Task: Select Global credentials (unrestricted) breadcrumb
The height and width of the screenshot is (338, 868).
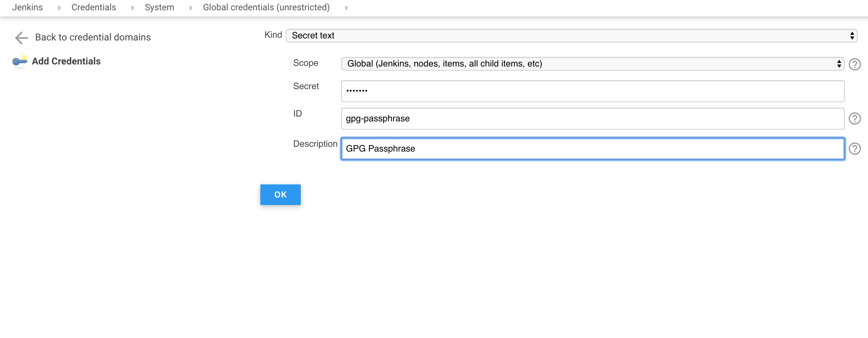Action: 266,8
